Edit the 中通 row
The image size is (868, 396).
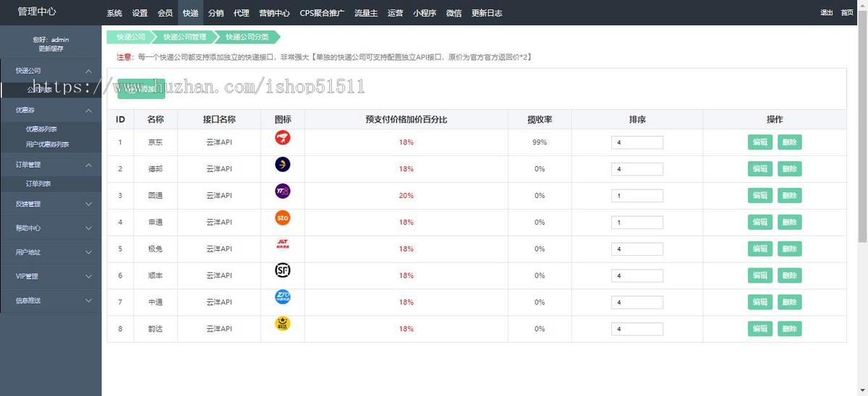point(760,302)
